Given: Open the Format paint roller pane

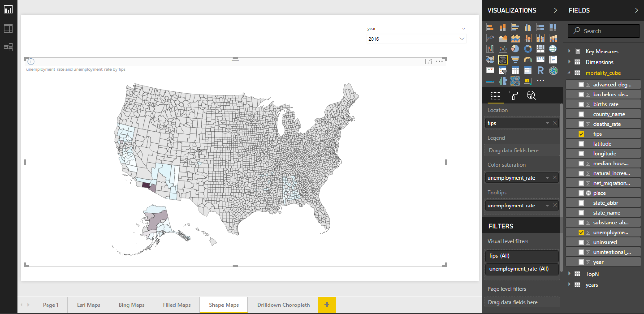Looking at the screenshot, I should [514, 95].
